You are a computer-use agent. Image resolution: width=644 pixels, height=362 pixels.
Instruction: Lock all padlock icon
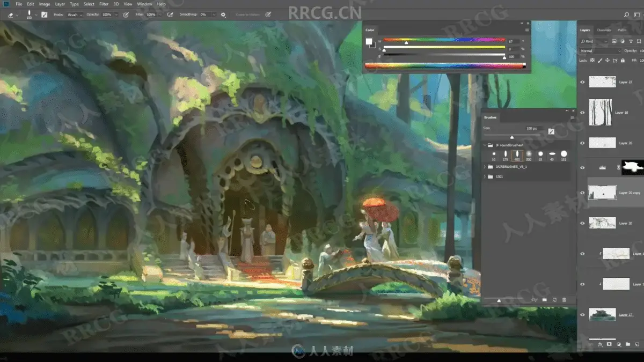click(623, 60)
